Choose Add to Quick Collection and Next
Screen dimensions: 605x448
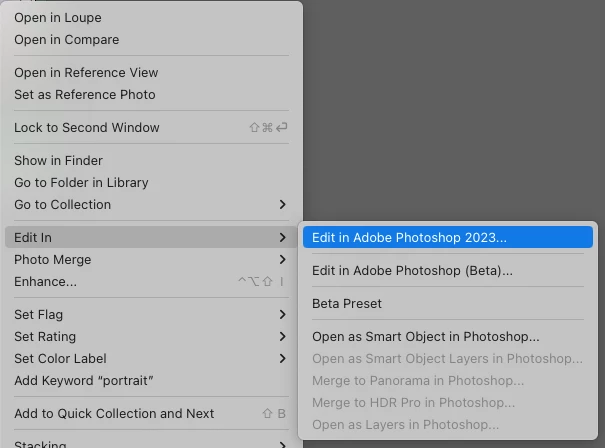pos(151,414)
